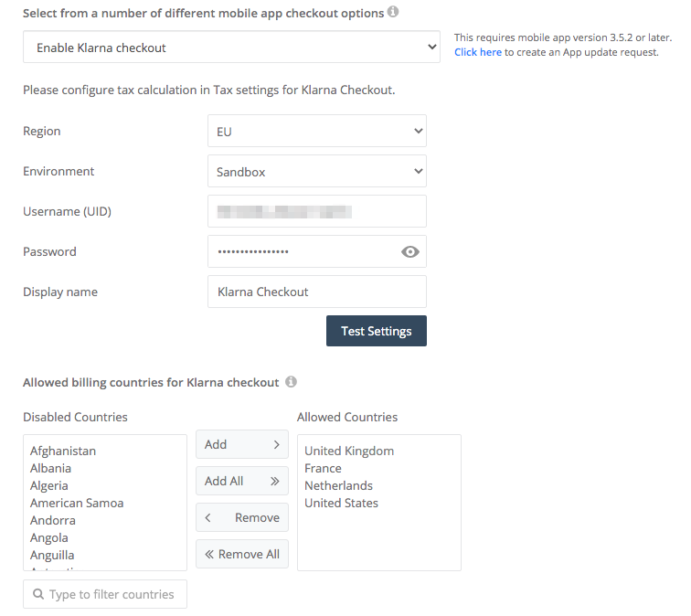Click the Type to filter countries box
This screenshot has height=616, width=691.
click(x=112, y=594)
